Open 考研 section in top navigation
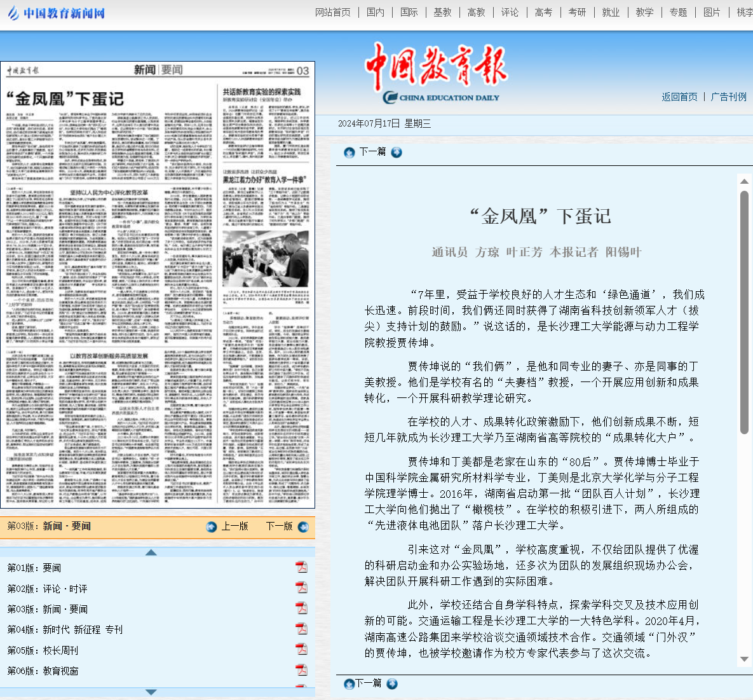This screenshot has height=700, width=753. coord(577,13)
